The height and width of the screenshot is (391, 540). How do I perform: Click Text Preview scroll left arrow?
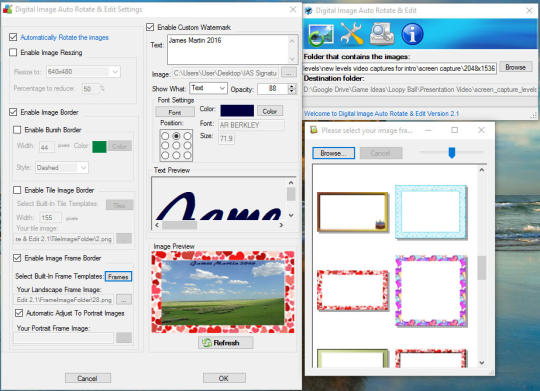[x=157, y=225]
